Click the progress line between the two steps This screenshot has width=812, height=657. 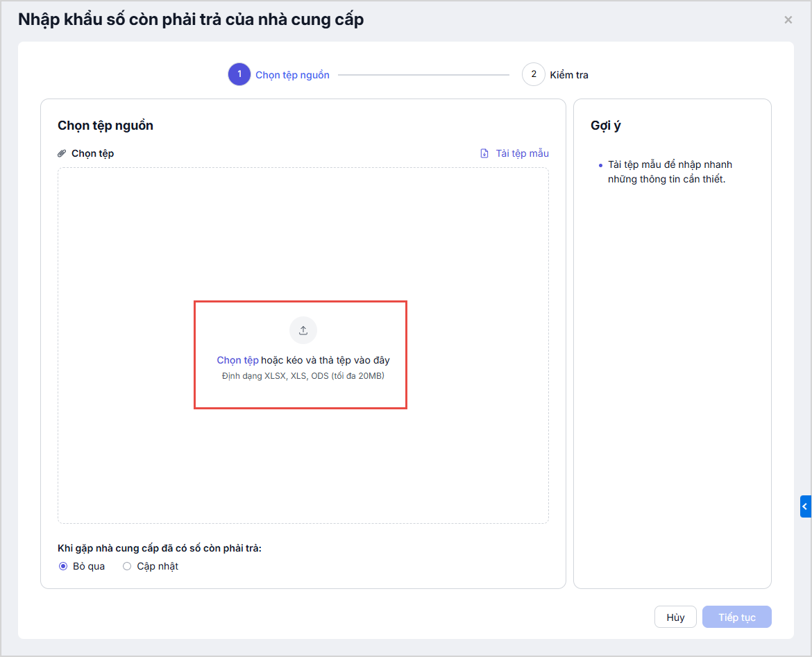423,75
